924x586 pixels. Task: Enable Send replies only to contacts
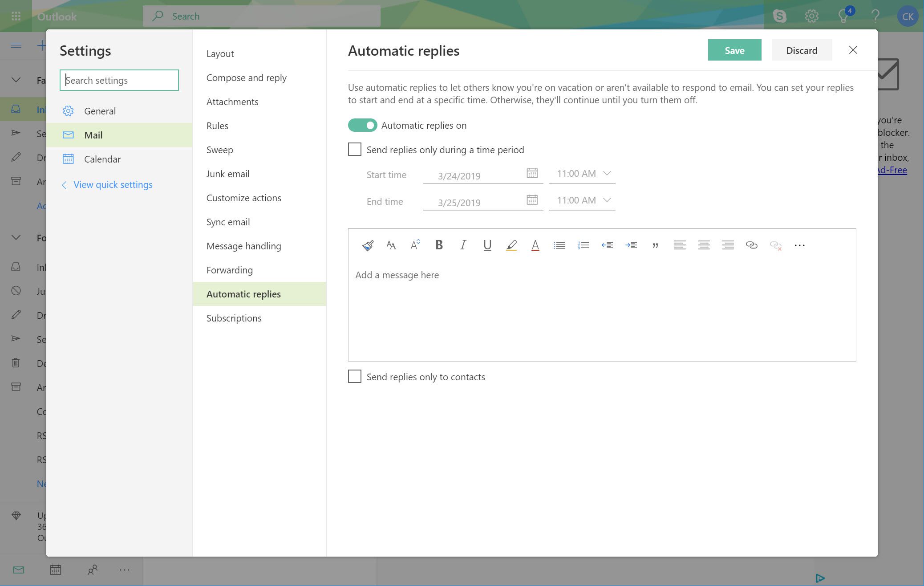(355, 376)
